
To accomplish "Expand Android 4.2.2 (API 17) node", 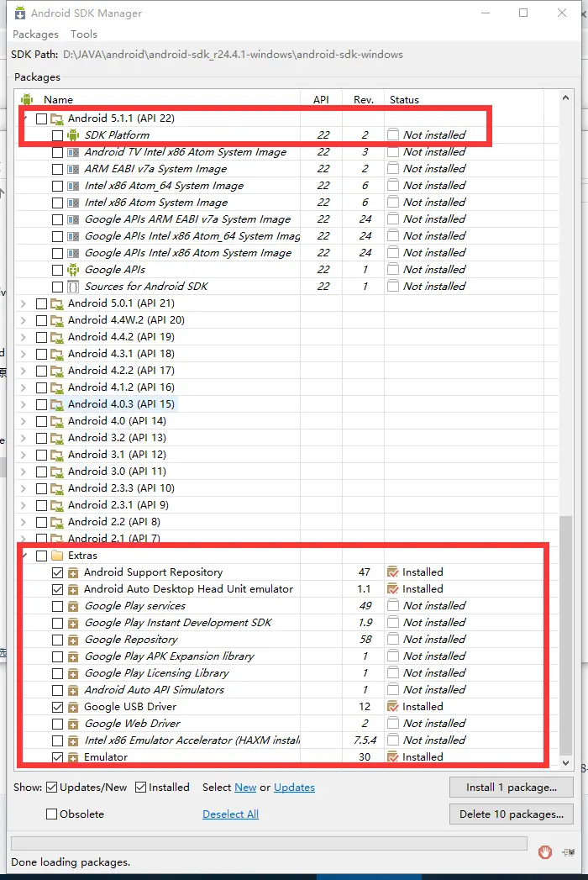I will point(24,371).
